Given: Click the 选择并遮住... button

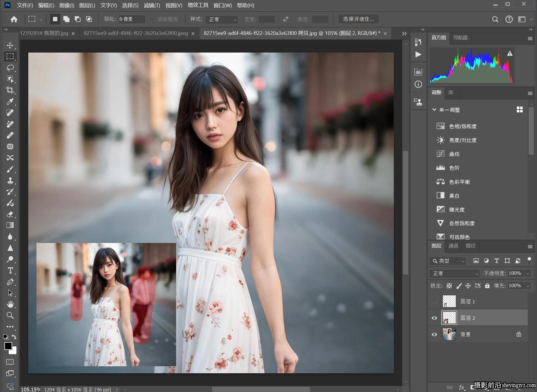Looking at the screenshot, I should (359, 19).
